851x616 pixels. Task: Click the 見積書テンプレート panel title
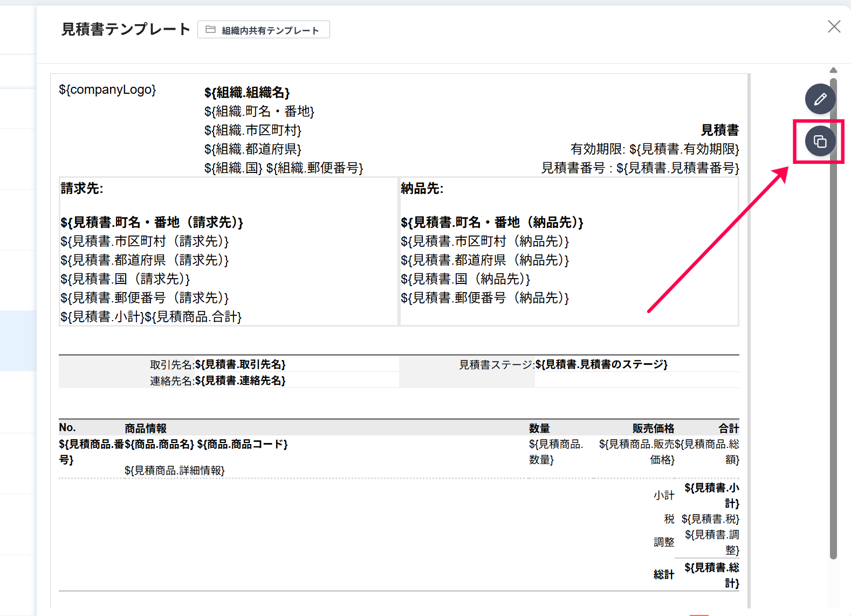(x=126, y=29)
